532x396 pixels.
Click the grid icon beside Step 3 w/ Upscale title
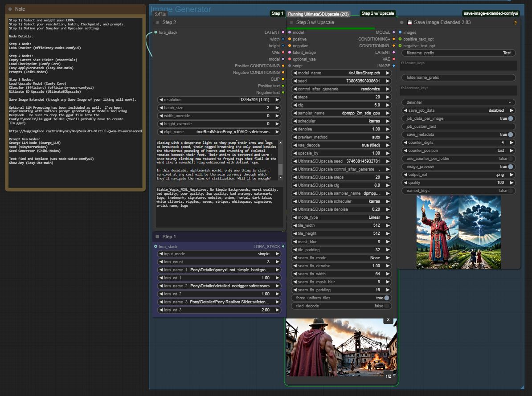point(291,22)
